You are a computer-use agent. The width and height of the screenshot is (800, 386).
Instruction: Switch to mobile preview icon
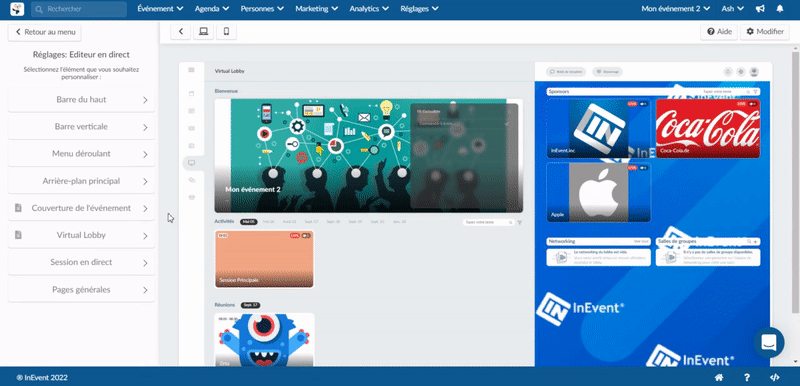(227, 32)
